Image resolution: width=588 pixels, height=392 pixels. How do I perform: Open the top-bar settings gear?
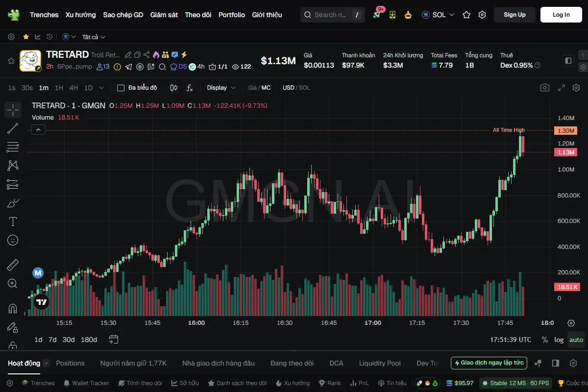click(482, 15)
